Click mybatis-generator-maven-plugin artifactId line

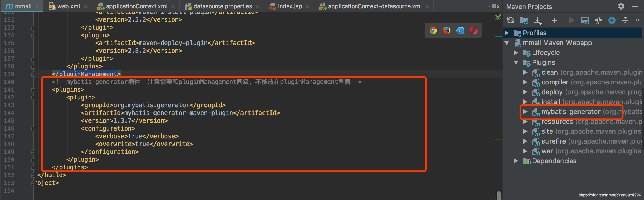point(180,113)
